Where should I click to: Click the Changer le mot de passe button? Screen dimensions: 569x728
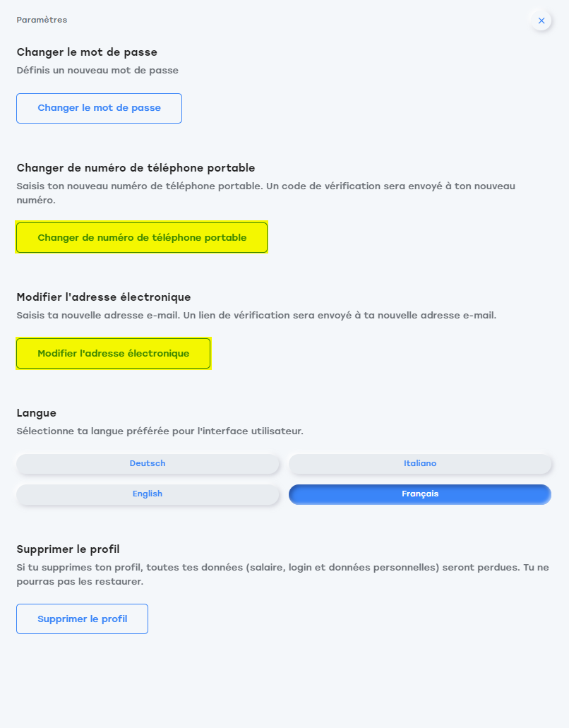(99, 108)
